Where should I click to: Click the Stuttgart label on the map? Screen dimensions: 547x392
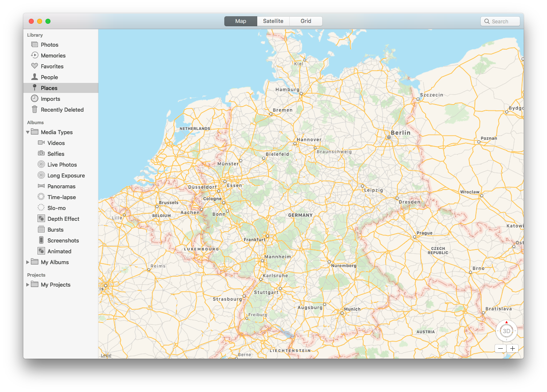[266, 292]
